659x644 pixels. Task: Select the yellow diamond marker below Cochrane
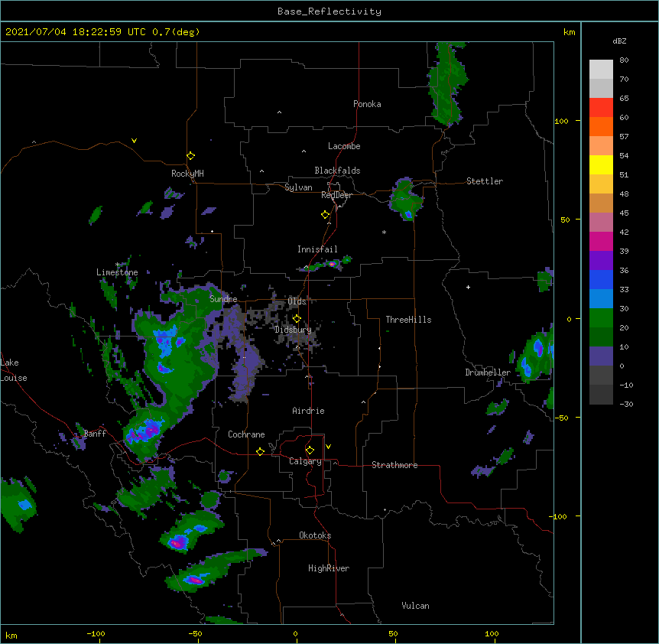point(260,451)
